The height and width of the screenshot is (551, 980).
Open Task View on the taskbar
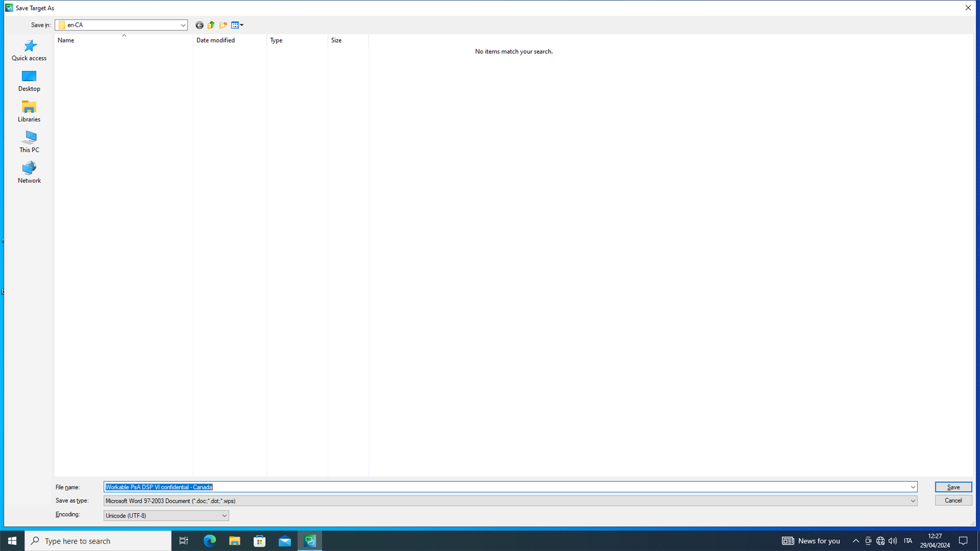(x=183, y=541)
